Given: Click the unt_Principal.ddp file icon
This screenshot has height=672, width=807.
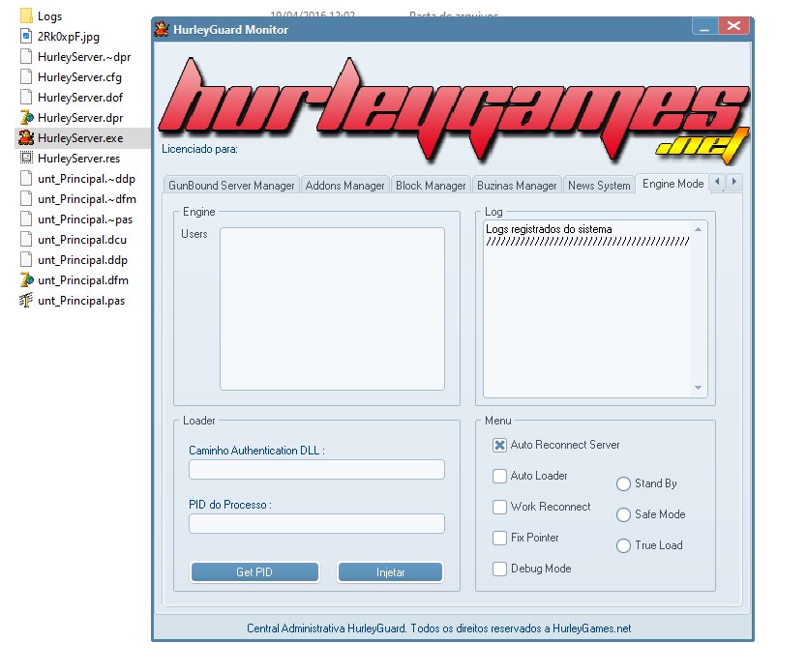Looking at the screenshot, I should click(x=26, y=260).
